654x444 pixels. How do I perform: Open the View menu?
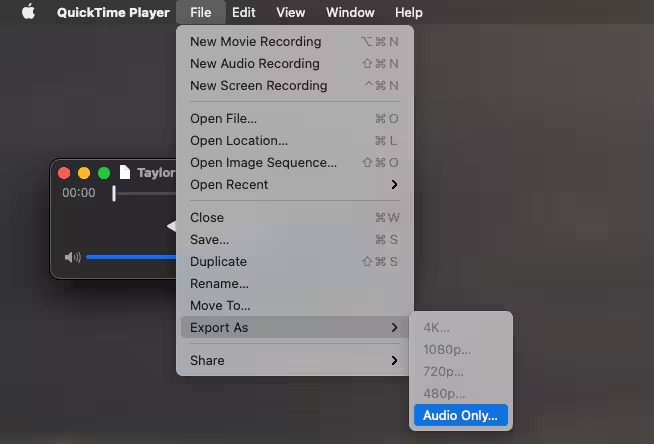[x=290, y=13]
